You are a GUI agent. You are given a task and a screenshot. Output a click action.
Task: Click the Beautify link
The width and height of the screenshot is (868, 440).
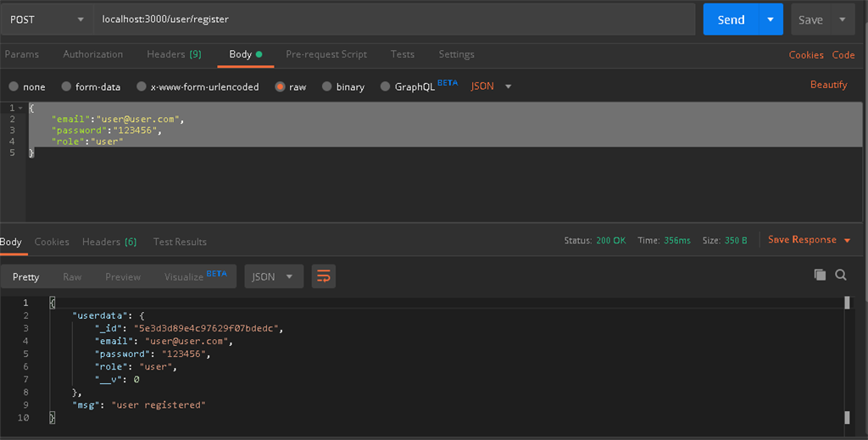828,85
